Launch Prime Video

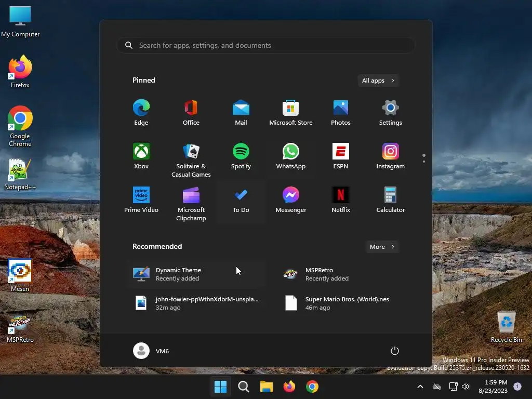click(141, 200)
